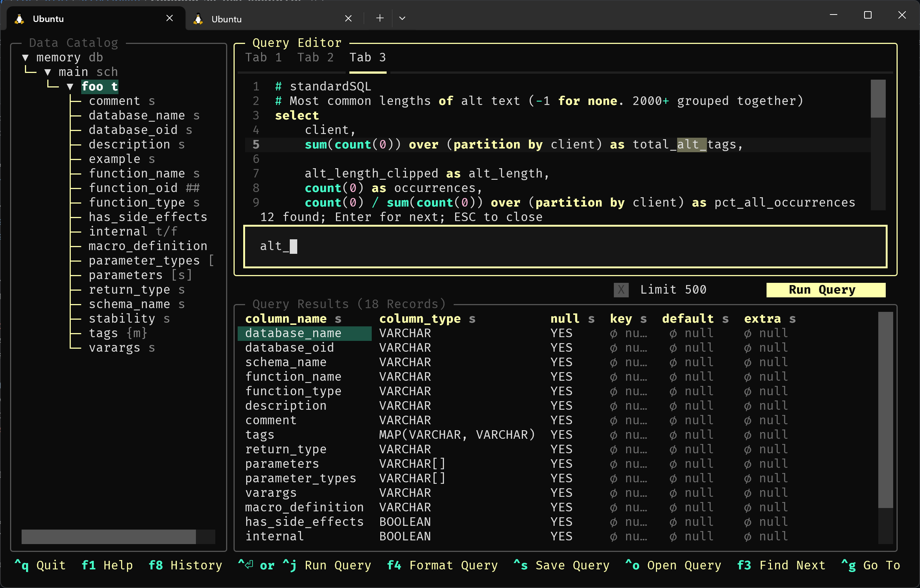Click the Open Query shortcut icon
The image size is (920, 588).
[x=631, y=566]
